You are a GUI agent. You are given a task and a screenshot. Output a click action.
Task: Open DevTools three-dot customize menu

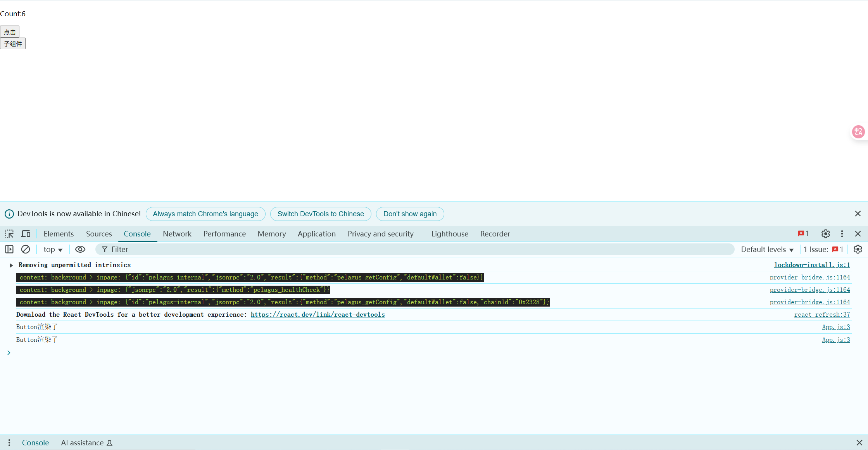(x=842, y=234)
